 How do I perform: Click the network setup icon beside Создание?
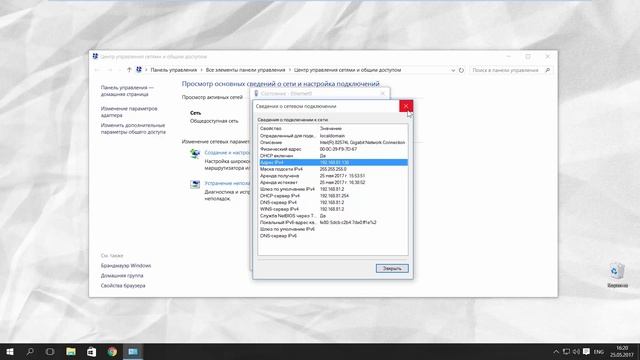pyautogui.click(x=195, y=153)
